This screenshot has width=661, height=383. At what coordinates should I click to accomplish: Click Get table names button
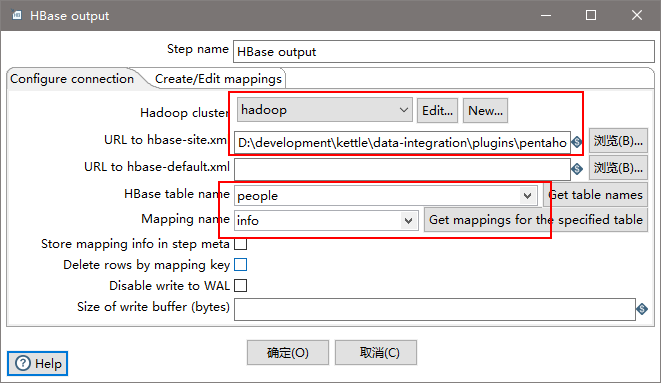click(596, 195)
